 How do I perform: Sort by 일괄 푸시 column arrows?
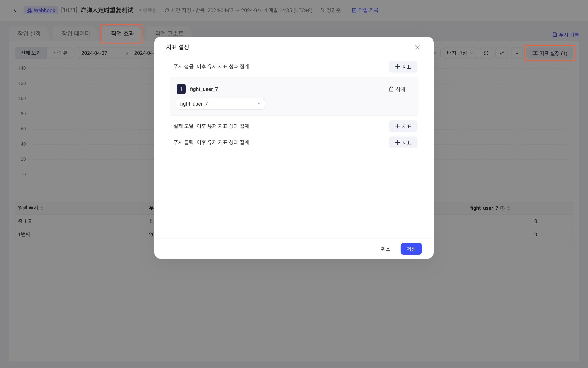[42, 208]
